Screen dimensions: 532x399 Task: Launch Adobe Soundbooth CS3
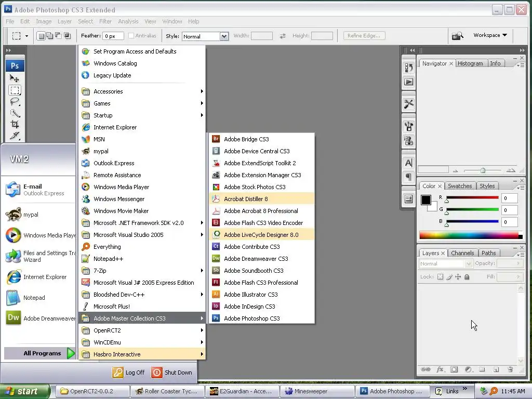point(262,271)
